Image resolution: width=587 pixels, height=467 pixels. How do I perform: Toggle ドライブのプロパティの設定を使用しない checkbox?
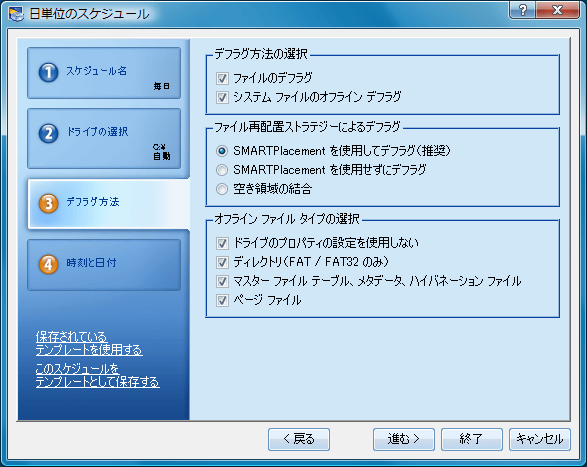point(222,243)
